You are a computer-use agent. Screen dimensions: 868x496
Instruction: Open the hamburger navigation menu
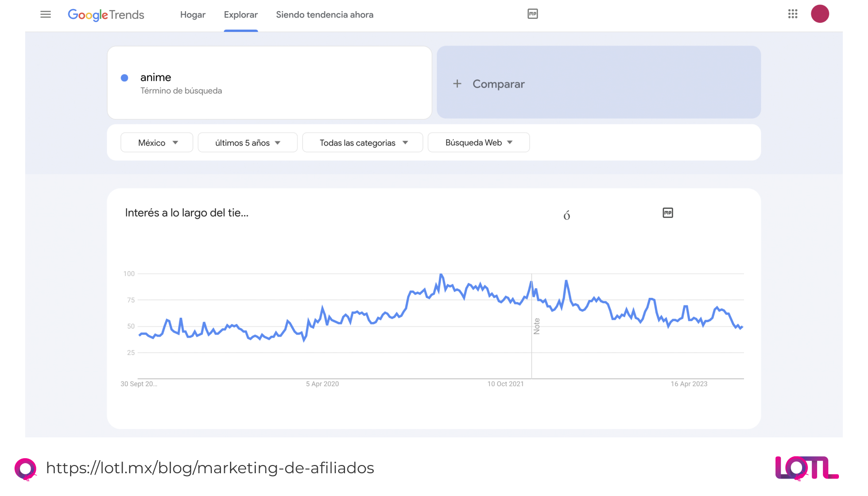tap(45, 14)
